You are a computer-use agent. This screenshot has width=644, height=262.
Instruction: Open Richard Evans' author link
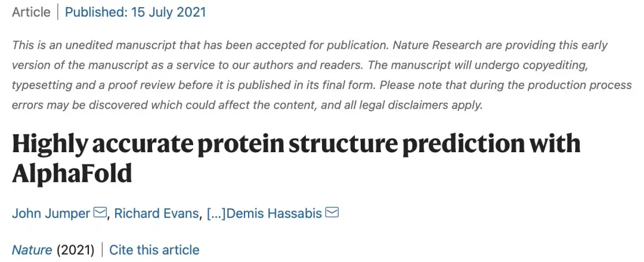click(157, 213)
